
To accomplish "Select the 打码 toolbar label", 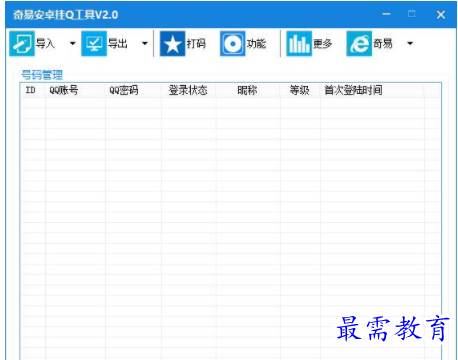I will click(x=196, y=44).
